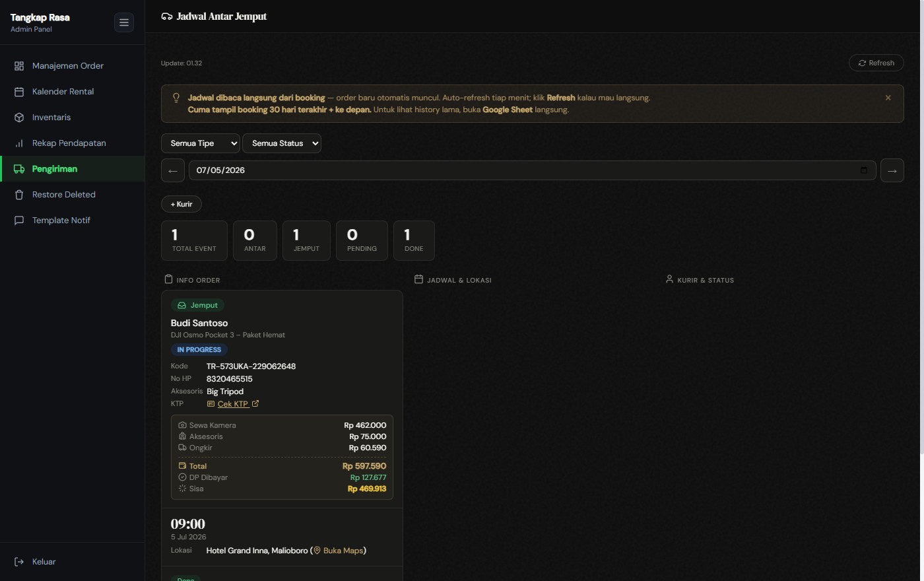Image resolution: width=924 pixels, height=581 pixels.
Task: Click the Jadwal & Lokasi calendar icon
Action: click(x=418, y=279)
